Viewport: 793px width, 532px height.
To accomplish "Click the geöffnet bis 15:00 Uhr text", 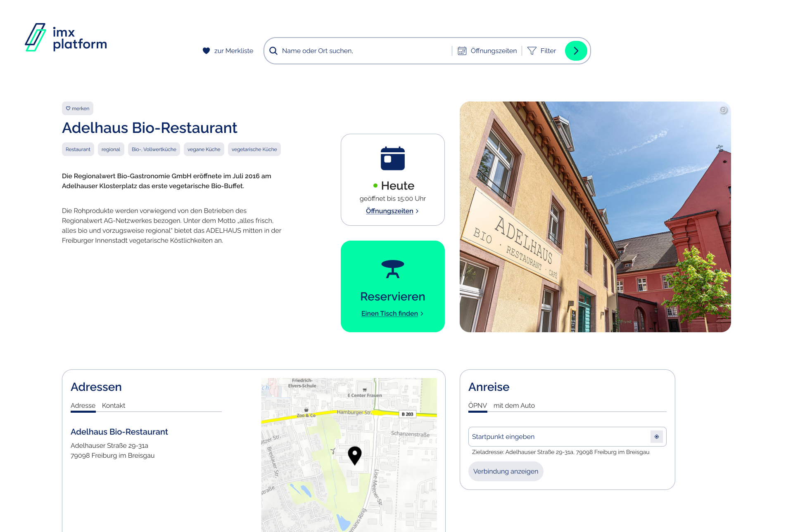I will tap(393, 199).
